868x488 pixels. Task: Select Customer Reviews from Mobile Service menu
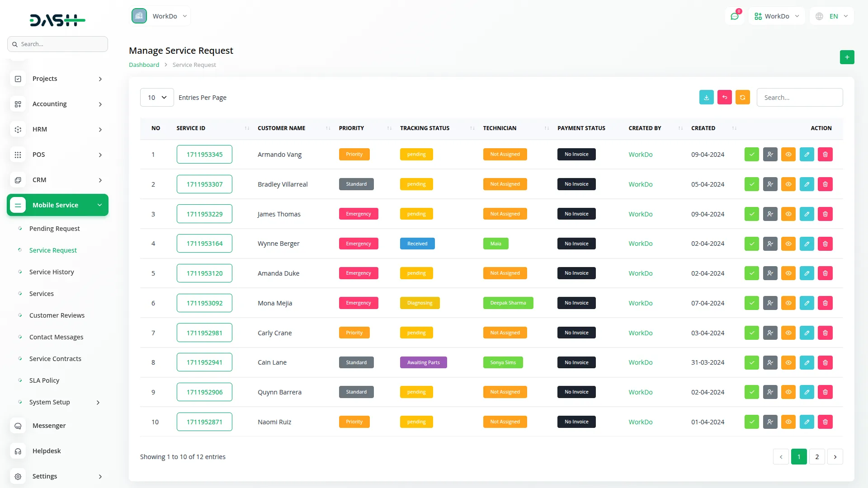57,315
